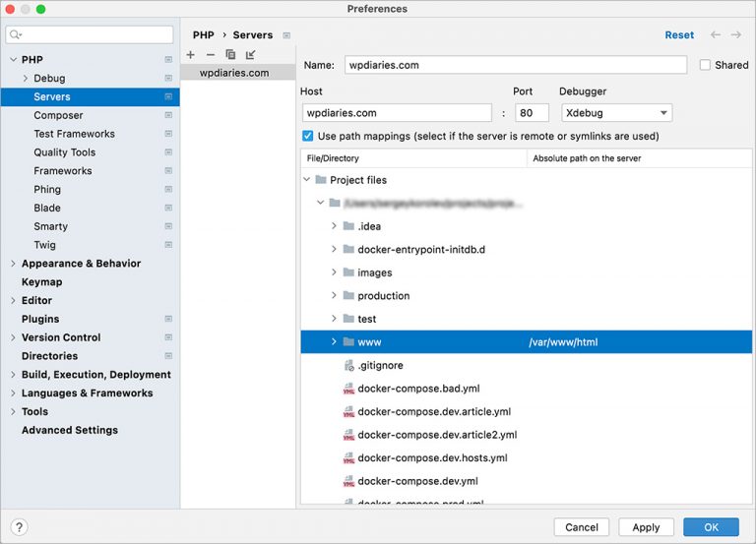Click the import server icon

251,55
